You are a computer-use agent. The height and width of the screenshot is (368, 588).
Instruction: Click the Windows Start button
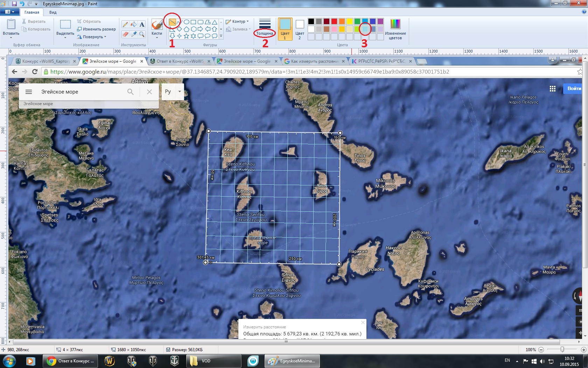click(x=9, y=361)
